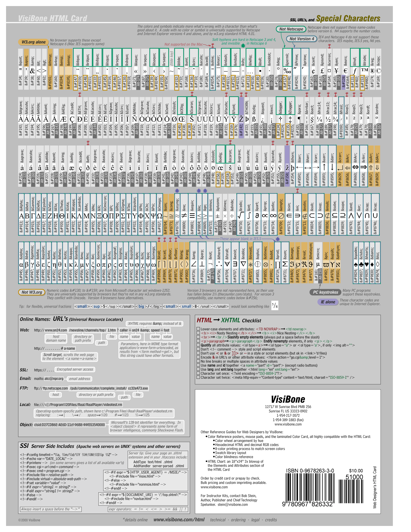Image resolution: width=411 pixels, height=532 pixels.
Task: Click the 'www.on24.com' host example
Action: 56,330
